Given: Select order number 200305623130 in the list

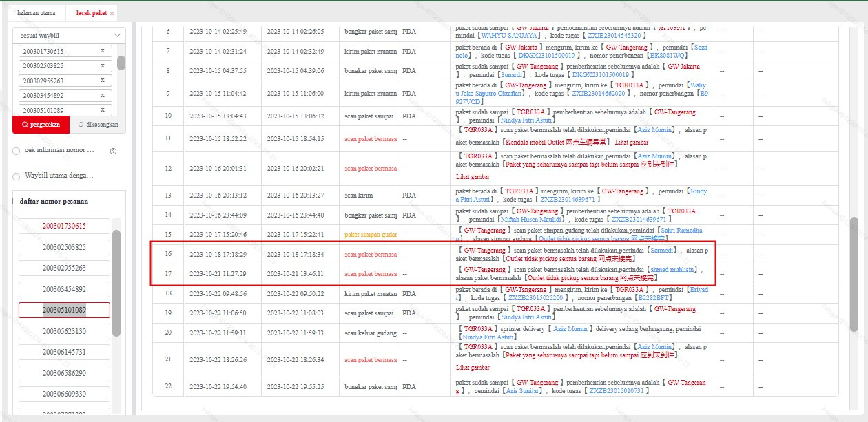Looking at the screenshot, I should click(x=64, y=331).
